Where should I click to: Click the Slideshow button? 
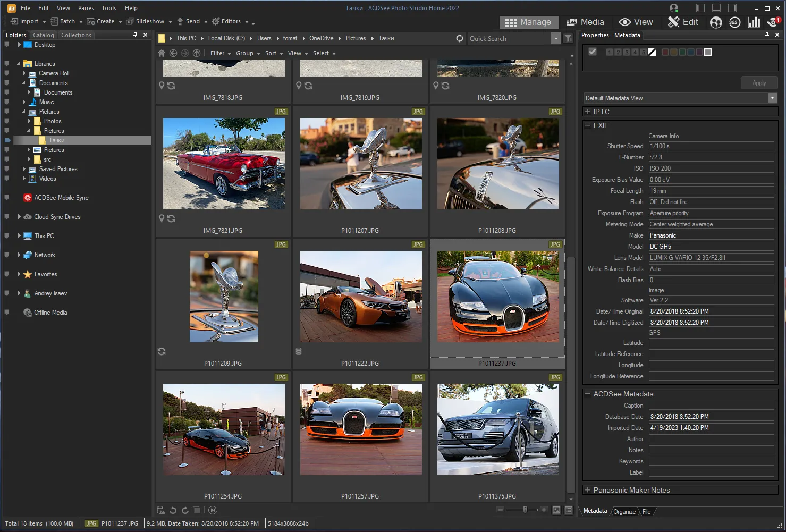145,21
